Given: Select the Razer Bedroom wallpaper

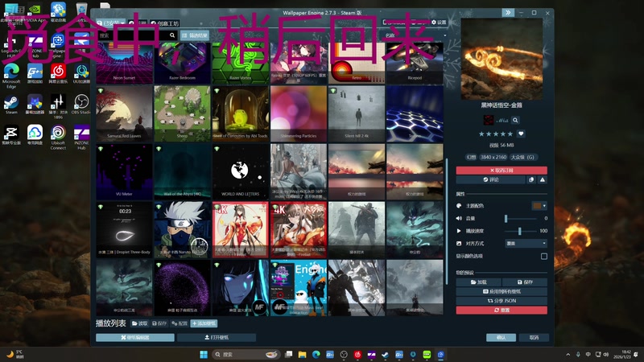Looking at the screenshot, I should tap(183, 63).
